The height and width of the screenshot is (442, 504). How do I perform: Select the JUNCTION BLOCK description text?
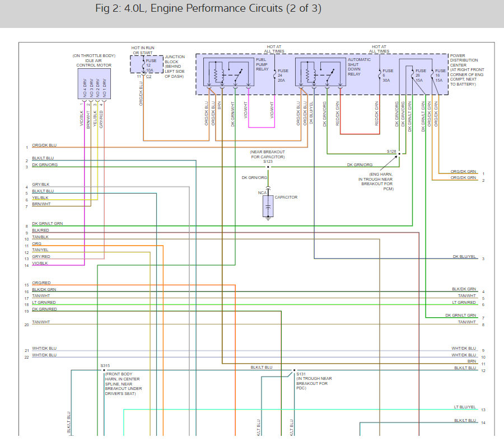[x=175, y=67]
